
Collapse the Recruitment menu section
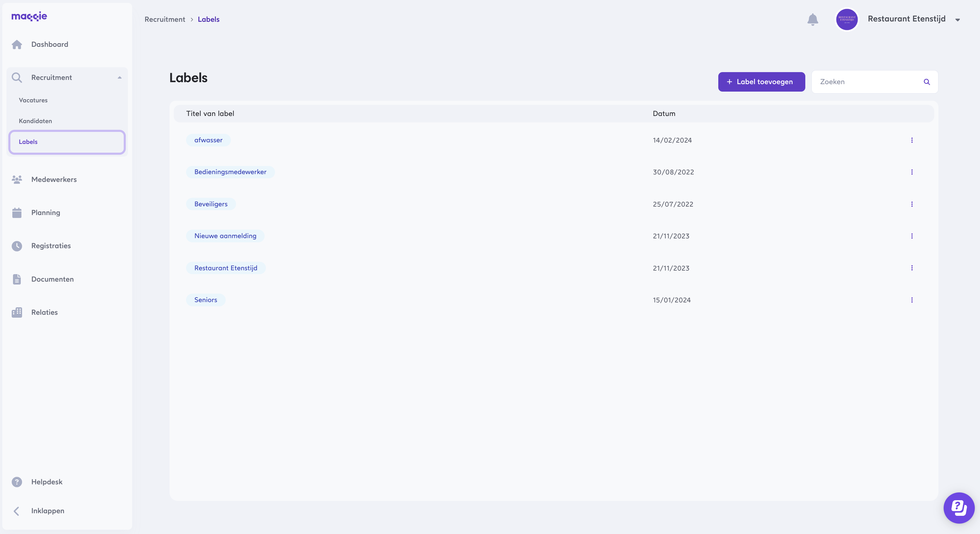(x=119, y=78)
